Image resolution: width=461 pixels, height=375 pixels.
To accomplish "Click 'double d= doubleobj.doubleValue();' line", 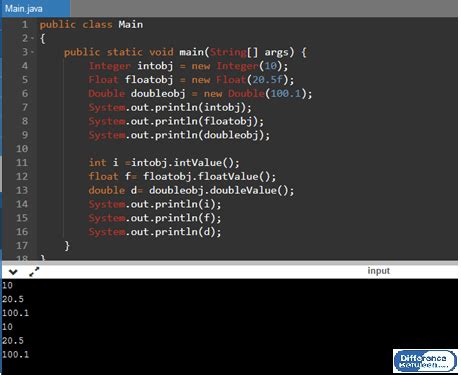I will [191, 191].
